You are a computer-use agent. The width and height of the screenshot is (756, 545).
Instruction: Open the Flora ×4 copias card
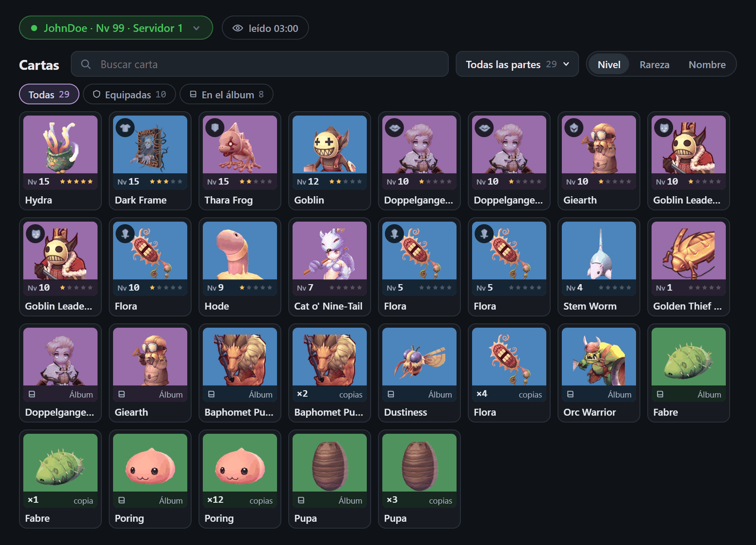point(509,373)
